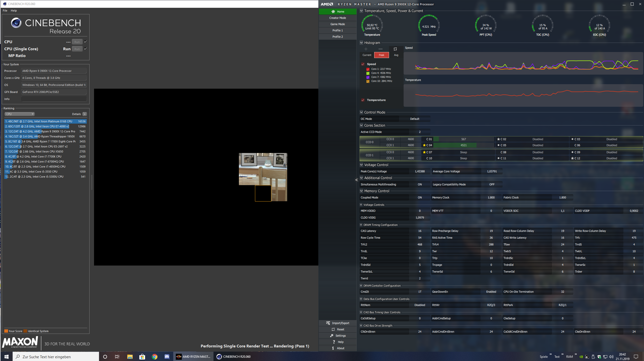
Task: Toggle the Speed histogram checkbox
Action: click(363, 64)
